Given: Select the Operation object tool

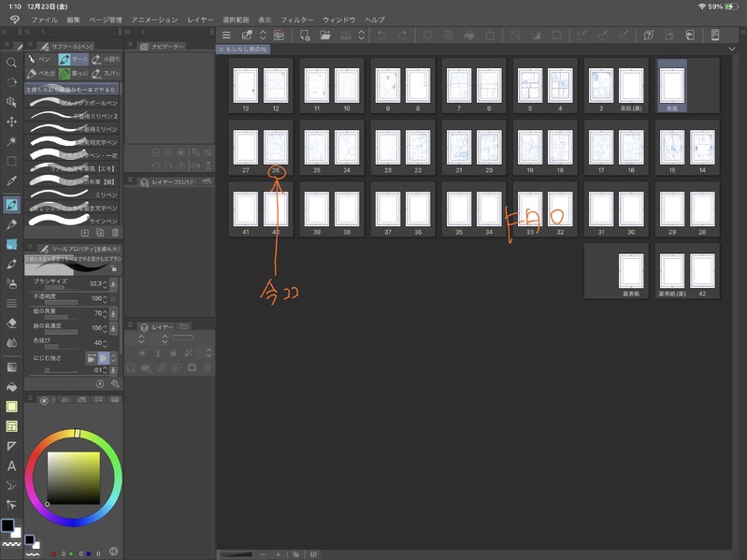Looking at the screenshot, I should (11, 102).
